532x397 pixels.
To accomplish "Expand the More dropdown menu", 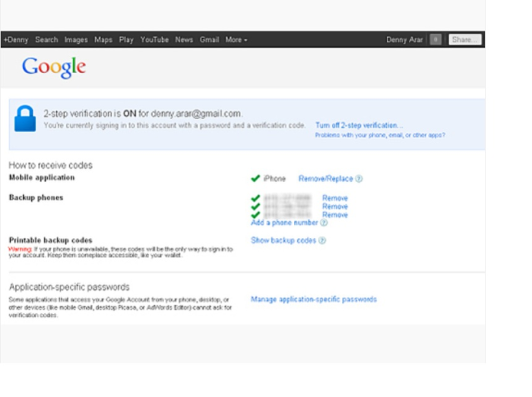I will pyautogui.click(x=236, y=39).
